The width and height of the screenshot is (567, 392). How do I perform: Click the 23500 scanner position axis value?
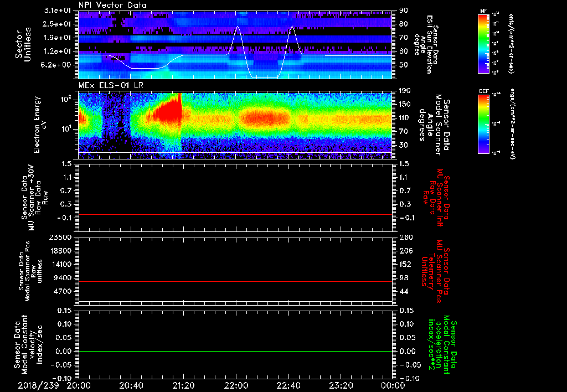(x=60, y=237)
